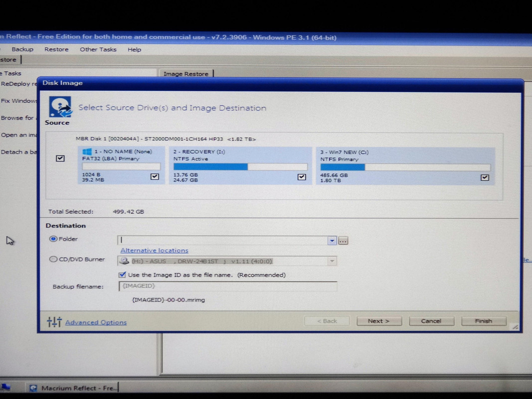Open the Restore menu
Screen dimensions: 532x399
pyautogui.click(x=56, y=49)
